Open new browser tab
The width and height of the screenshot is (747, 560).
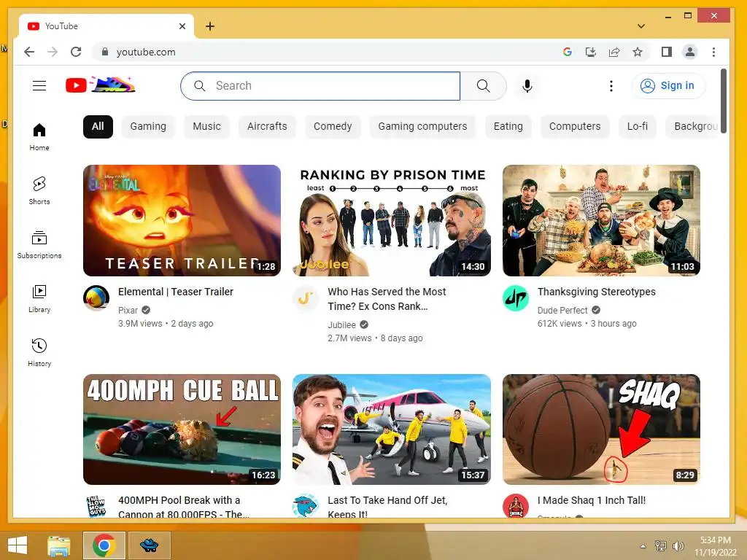pos(210,26)
